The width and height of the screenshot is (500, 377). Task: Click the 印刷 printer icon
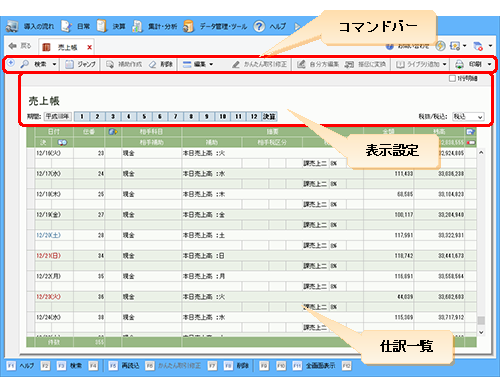click(459, 64)
